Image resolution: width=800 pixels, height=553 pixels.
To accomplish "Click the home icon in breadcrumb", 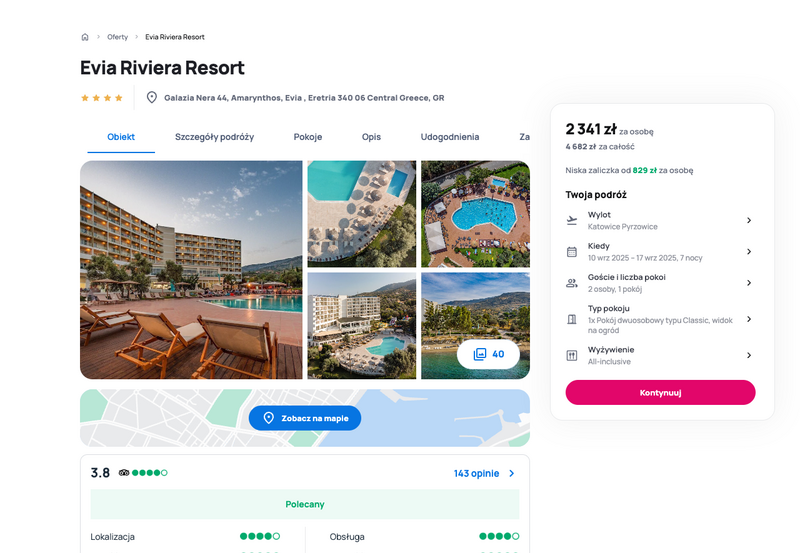I will [x=85, y=37].
